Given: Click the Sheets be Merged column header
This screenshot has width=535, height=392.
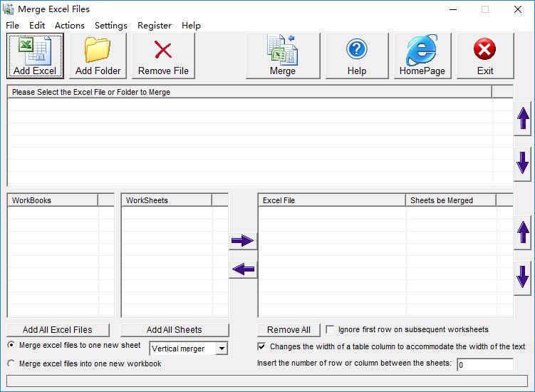Looking at the screenshot, I should (451, 200).
